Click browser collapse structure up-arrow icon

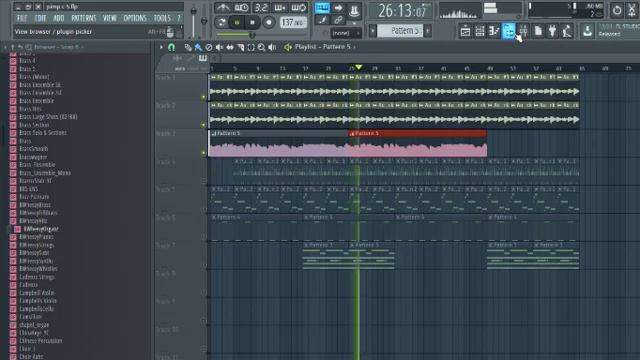click(13, 47)
